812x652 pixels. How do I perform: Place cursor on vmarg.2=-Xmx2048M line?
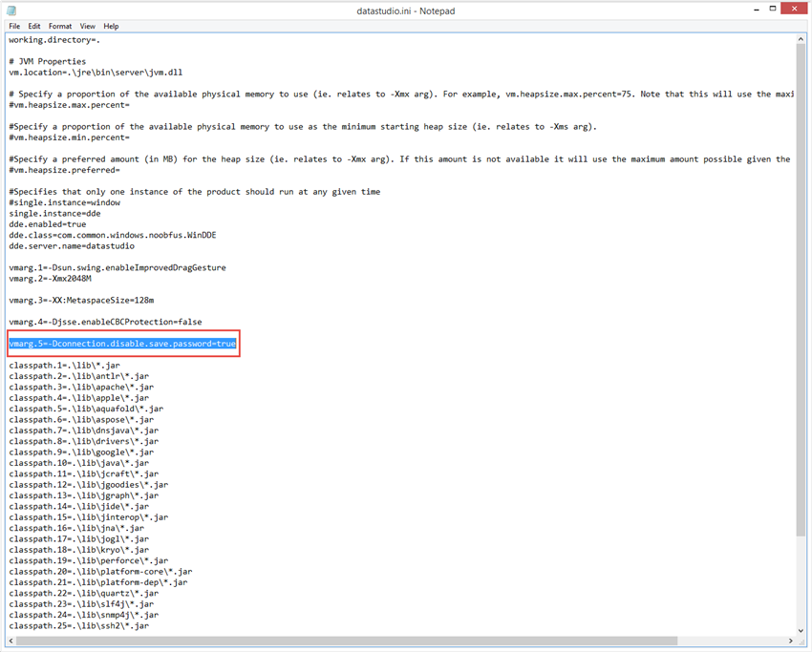point(51,279)
